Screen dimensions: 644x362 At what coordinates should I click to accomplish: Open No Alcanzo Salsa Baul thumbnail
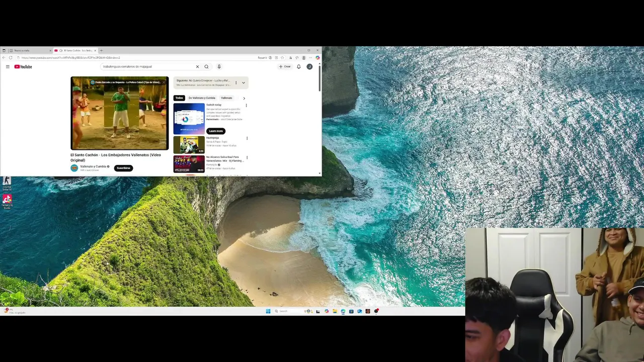[189, 164]
